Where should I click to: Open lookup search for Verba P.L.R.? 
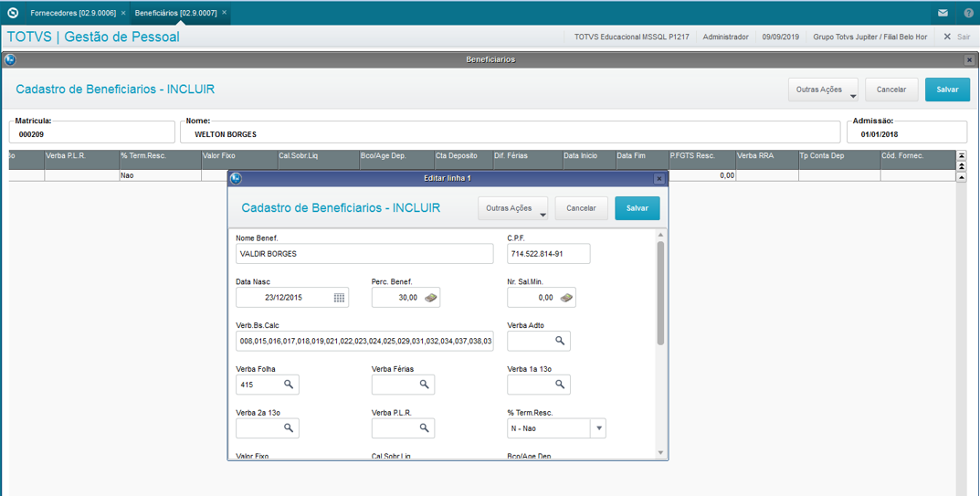(425, 427)
